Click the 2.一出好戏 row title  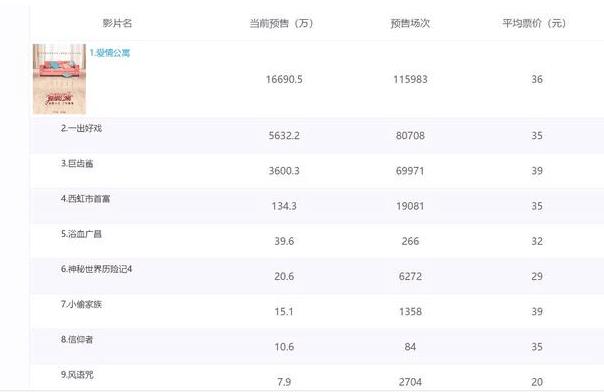[81, 128]
